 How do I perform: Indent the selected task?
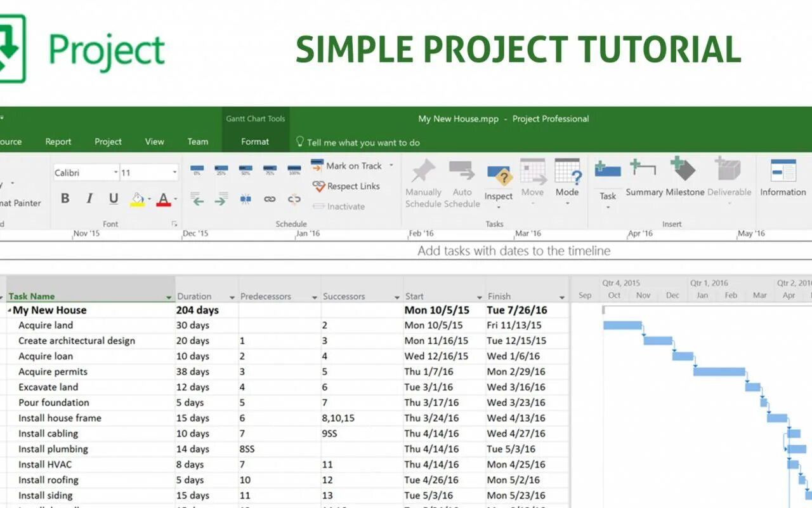221,200
